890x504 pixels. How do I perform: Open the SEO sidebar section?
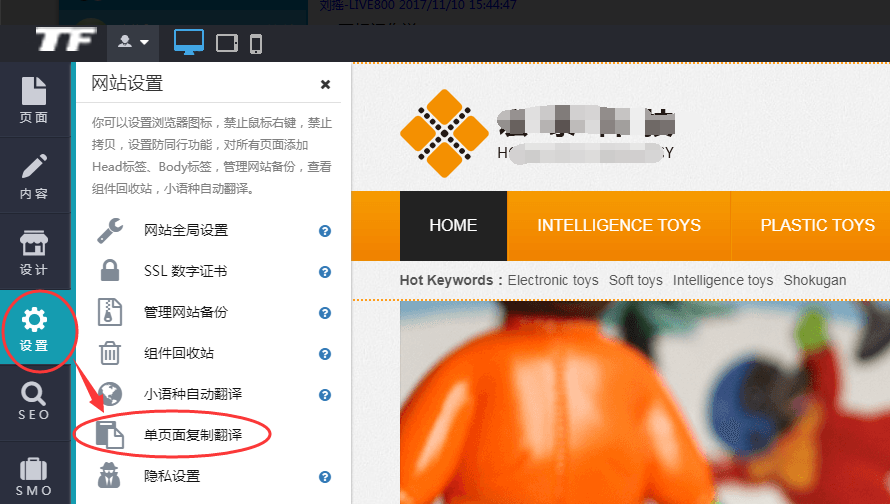[34, 400]
